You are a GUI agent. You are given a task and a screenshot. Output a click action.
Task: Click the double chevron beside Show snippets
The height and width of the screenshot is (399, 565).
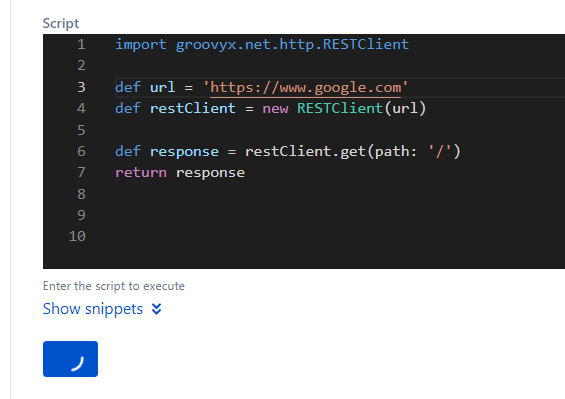156,309
